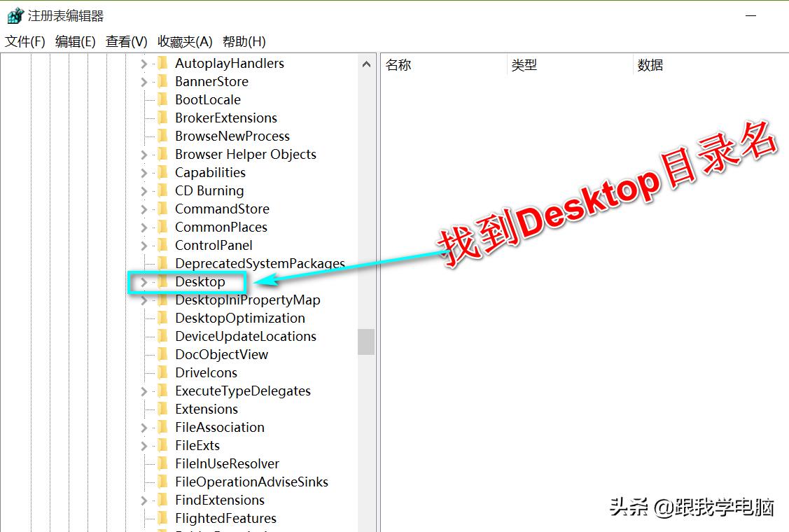Click the FileInUseResolver folder icon
This screenshot has width=789, height=532.
pos(162,463)
